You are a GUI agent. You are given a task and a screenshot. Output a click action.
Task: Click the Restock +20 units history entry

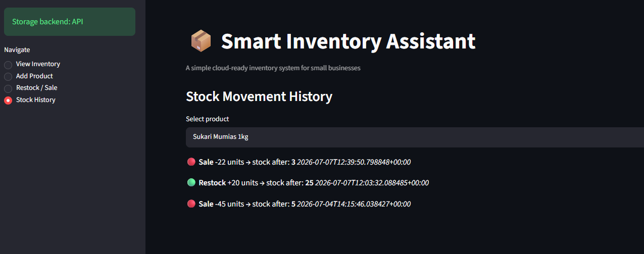[x=308, y=183]
